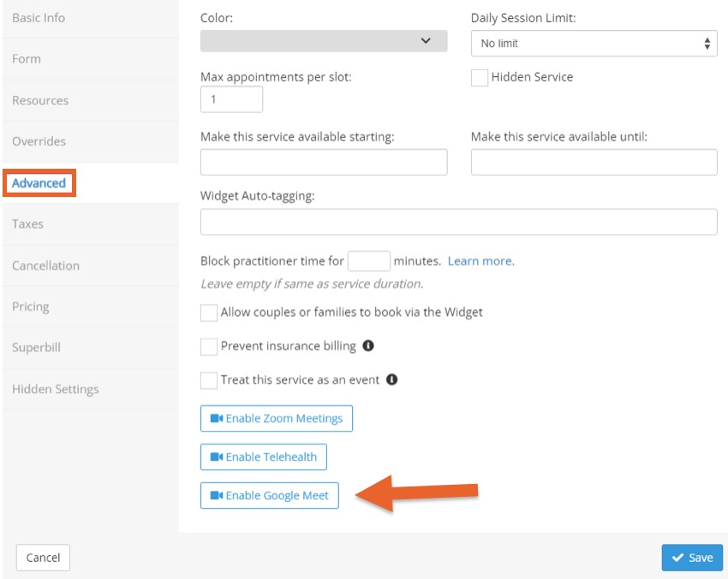Click the Make this service available starting field
728x579 pixels.
click(324, 162)
